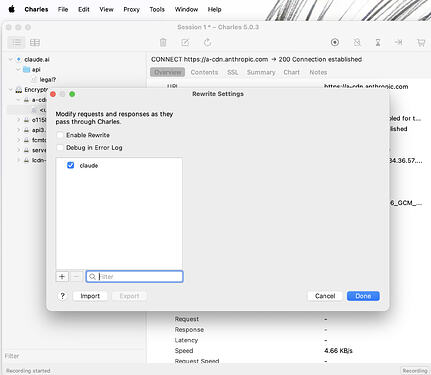
Task: Add a new rewrite set with plus
Action: pyautogui.click(x=62, y=276)
